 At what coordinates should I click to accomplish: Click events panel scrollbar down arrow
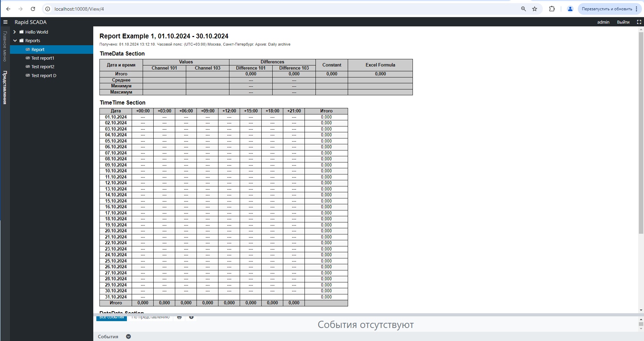(x=641, y=329)
